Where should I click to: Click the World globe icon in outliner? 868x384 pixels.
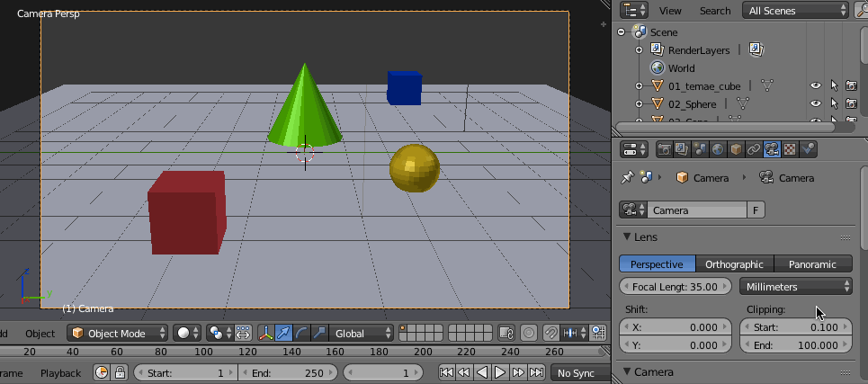pos(658,68)
